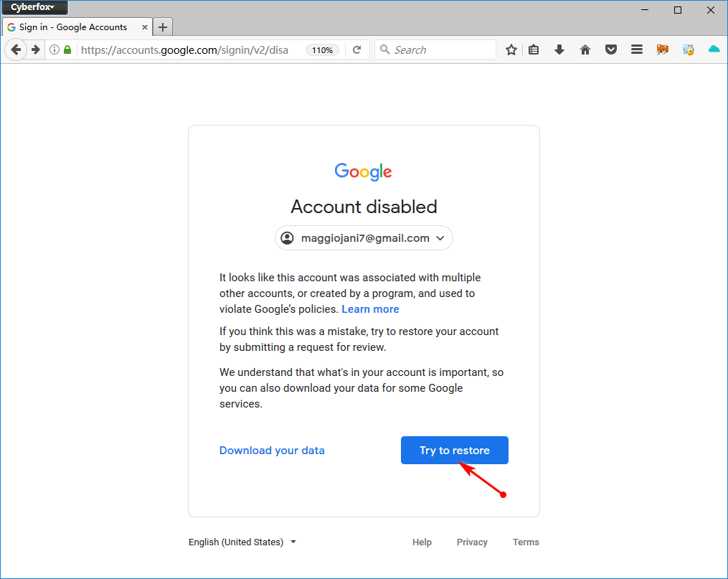Click the blue folder extension icon
The width and height of the screenshot is (728, 579).
pos(688,50)
